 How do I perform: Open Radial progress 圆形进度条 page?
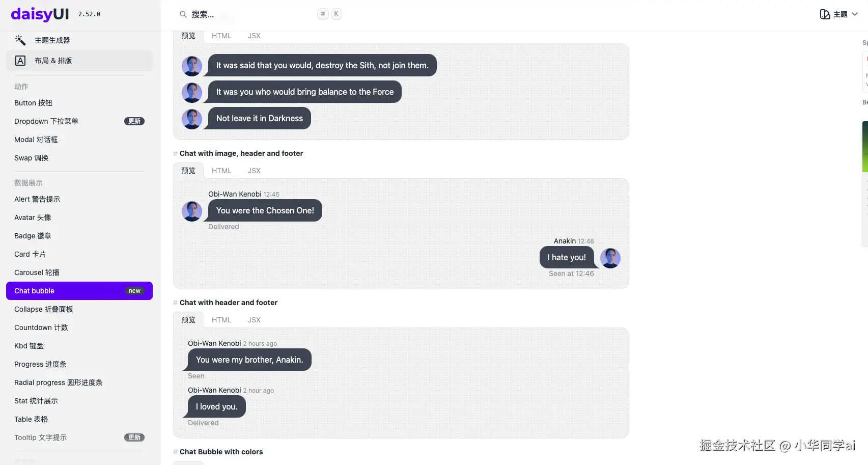[x=59, y=382]
